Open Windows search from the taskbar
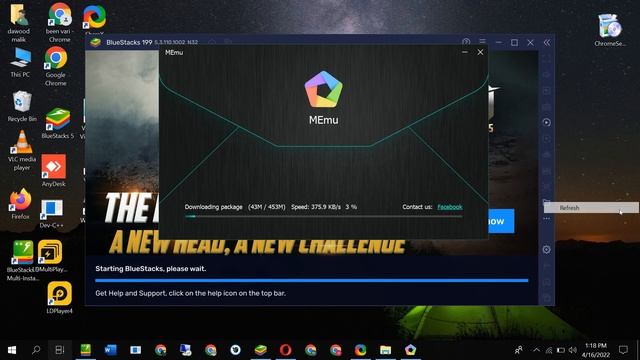Image resolution: width=640 pixels, height=360 pixels. coord(36,350)
